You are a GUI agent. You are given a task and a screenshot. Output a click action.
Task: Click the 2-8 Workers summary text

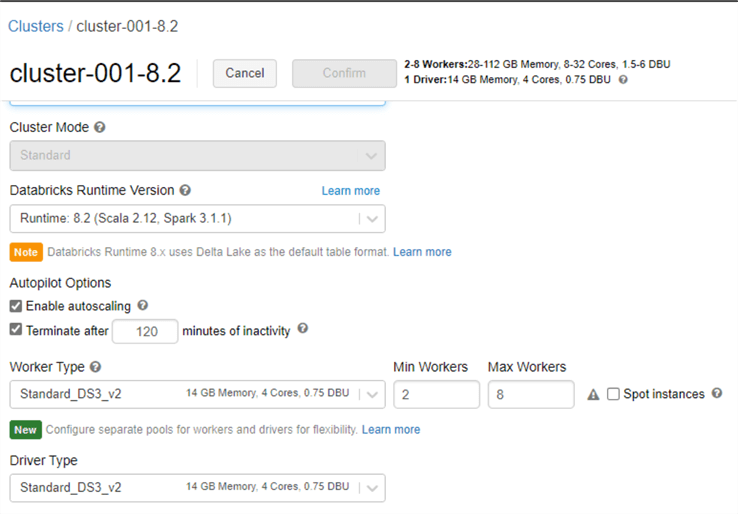coord(537,64)
